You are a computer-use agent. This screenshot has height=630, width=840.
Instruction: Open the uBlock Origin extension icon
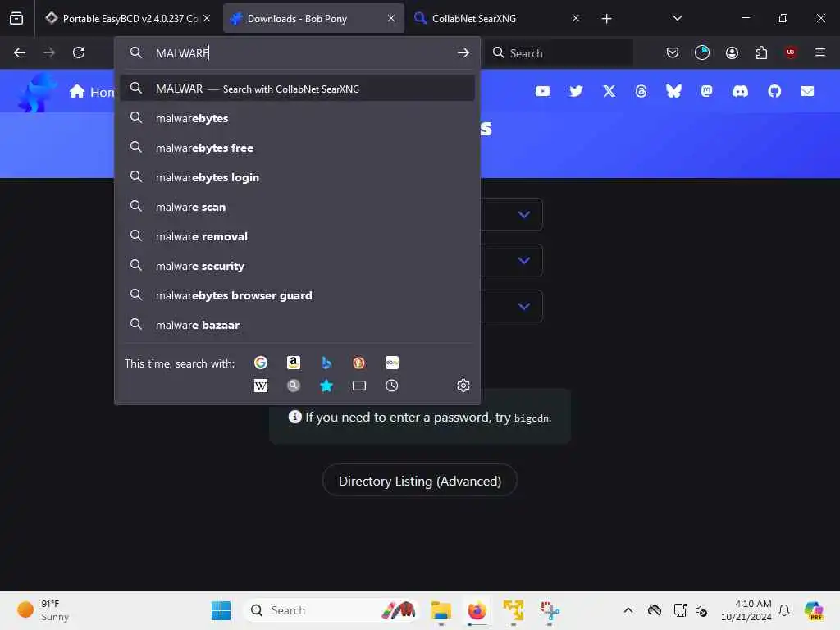791,52
